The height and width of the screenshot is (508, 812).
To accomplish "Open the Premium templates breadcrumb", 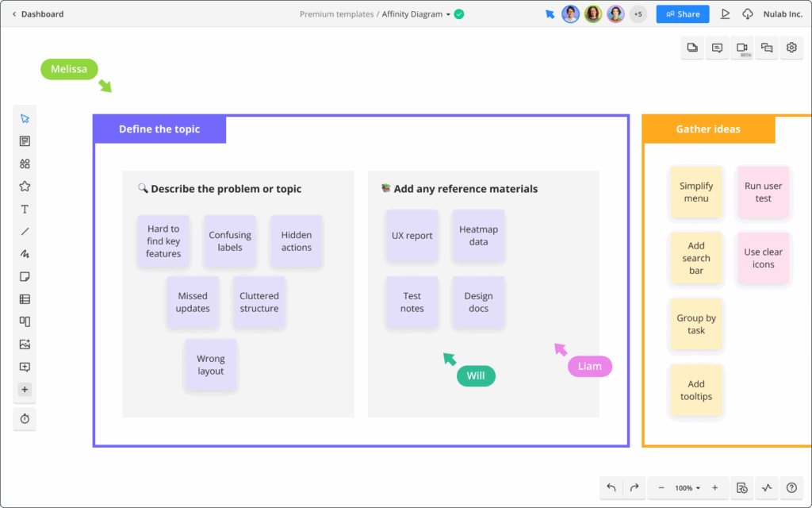I will tap(336, 14).
